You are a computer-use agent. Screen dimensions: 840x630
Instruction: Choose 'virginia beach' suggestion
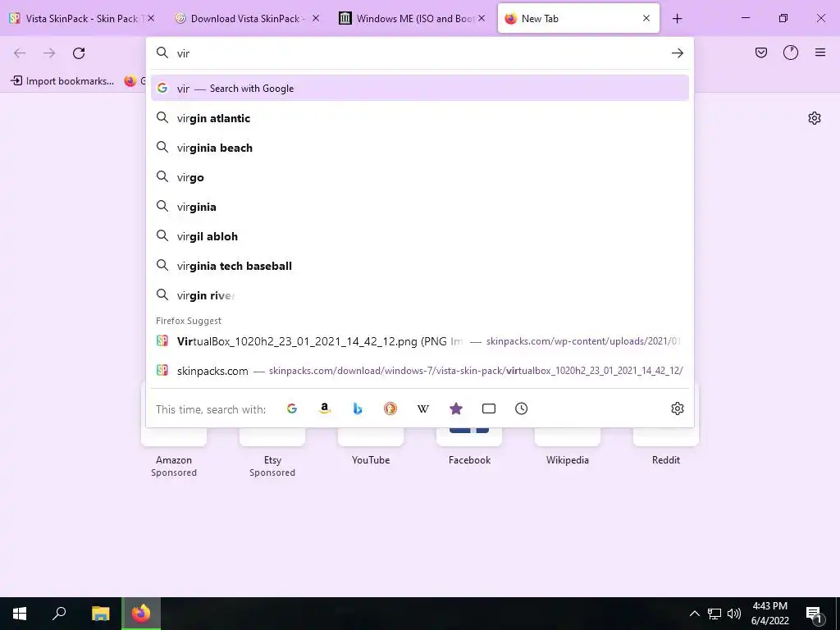point(420,148)
